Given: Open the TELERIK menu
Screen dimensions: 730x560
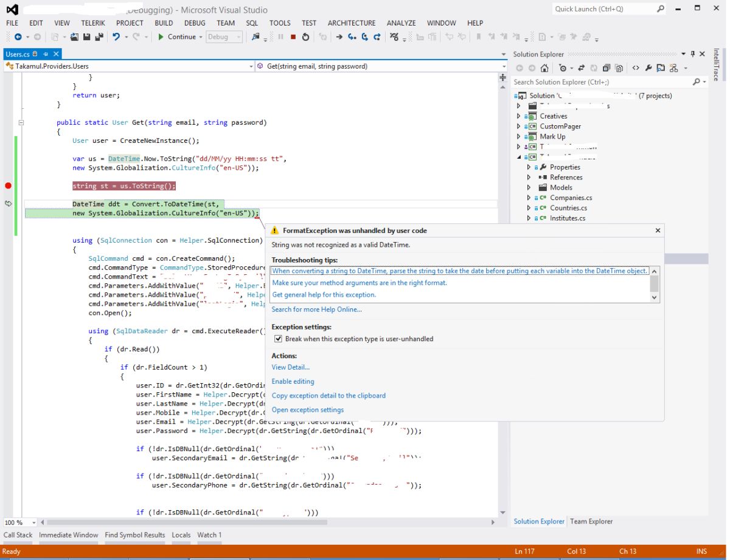Looking at the screenshot, I should 94,23.
